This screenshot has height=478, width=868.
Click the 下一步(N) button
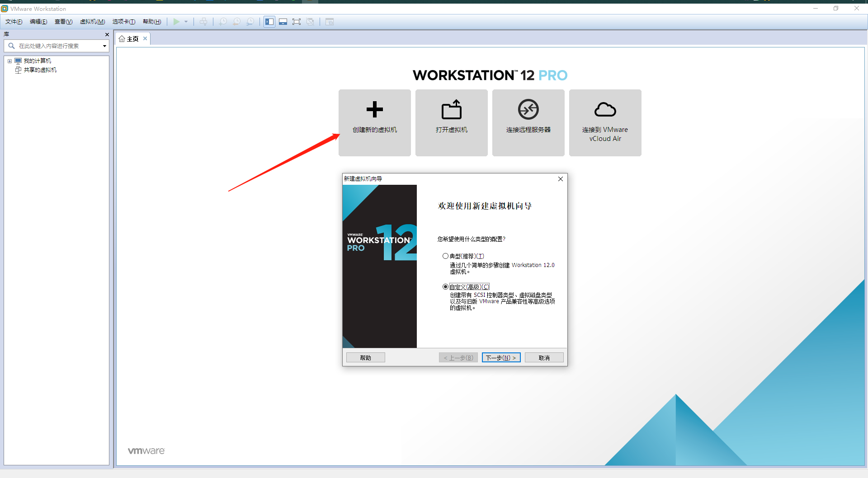pos(501,358)
